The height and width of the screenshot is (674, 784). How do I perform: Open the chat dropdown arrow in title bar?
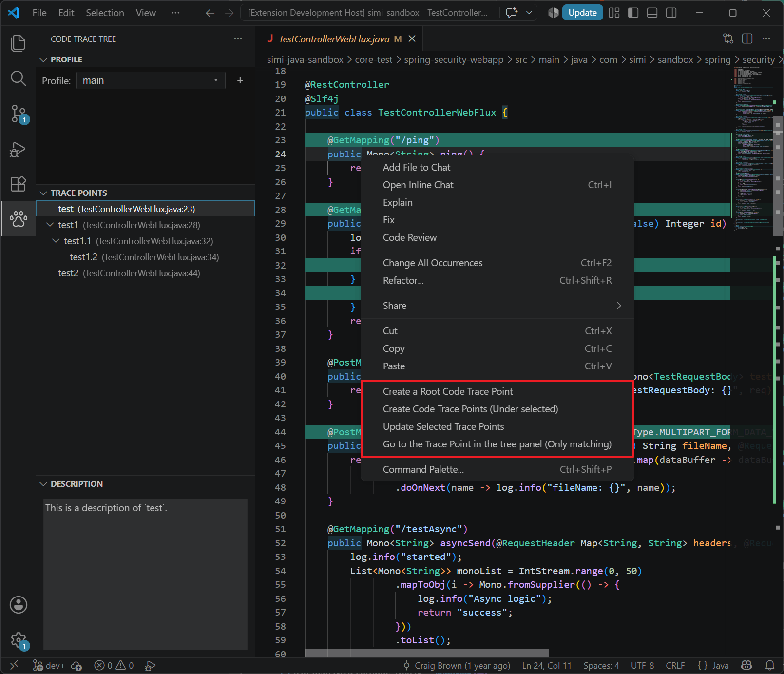click(x=529, y=13)
